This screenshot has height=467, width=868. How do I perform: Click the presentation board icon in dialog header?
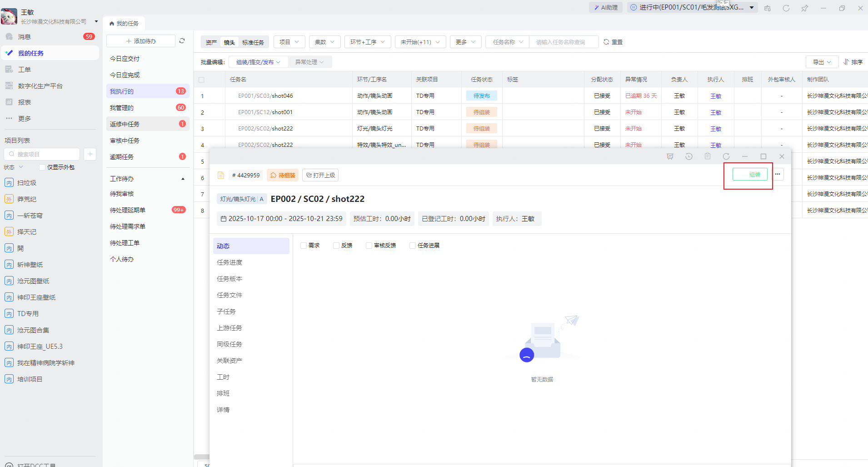[670, 156]
